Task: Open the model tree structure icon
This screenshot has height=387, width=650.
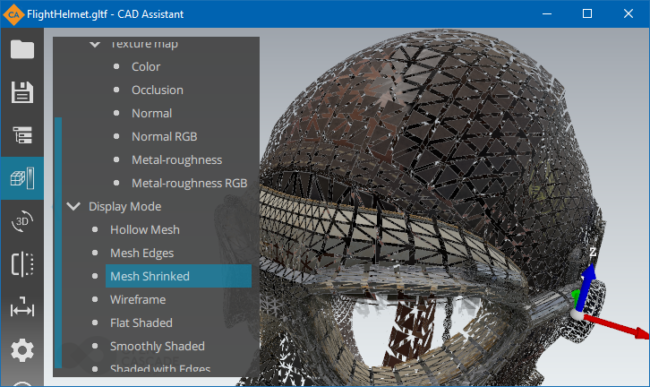Action: (x=22, y=135)
